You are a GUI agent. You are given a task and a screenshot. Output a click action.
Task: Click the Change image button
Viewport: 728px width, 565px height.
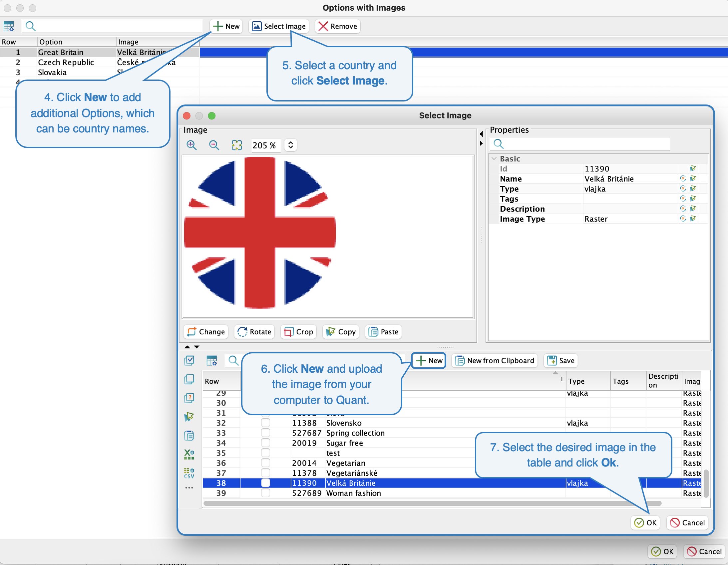206,332
